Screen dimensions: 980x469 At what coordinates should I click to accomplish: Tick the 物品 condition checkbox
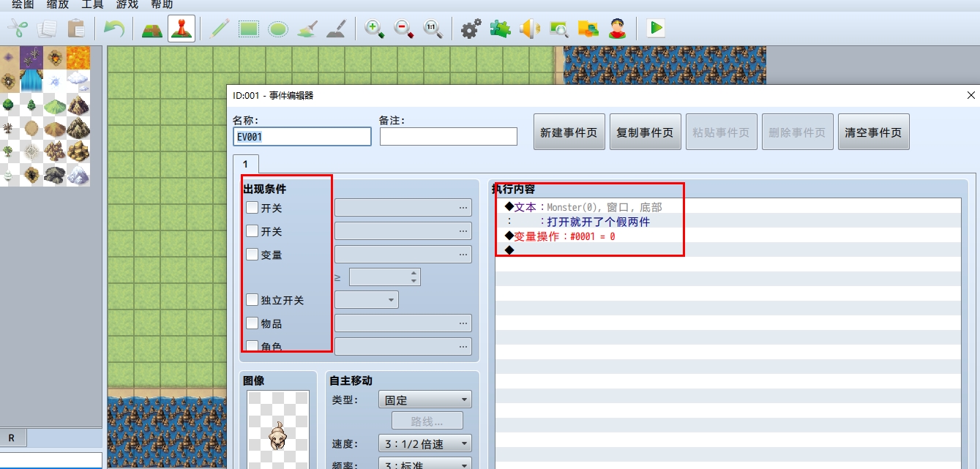click(x=252, y=323)
